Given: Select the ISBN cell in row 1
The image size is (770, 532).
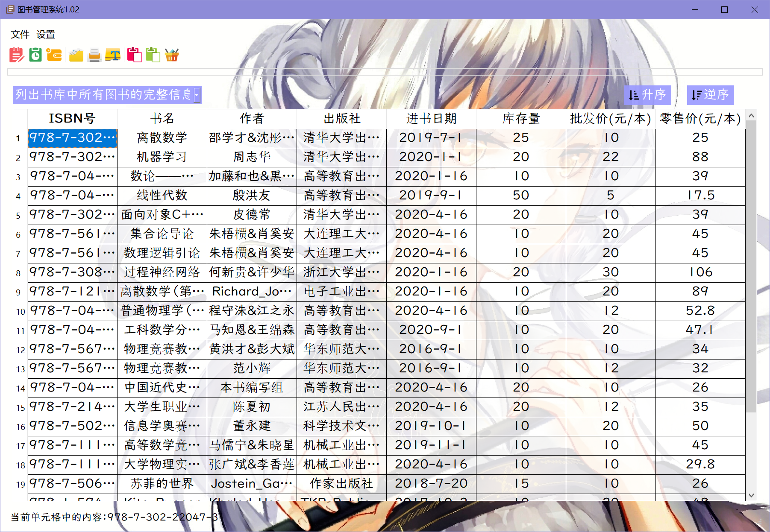Looking at the screenshot, I should coord(72,138).
